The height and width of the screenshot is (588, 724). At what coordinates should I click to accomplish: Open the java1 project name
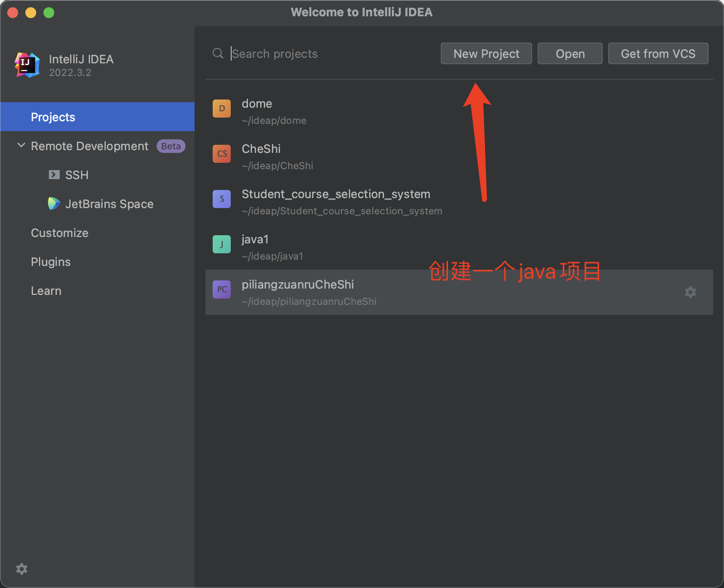pos(255,239)
